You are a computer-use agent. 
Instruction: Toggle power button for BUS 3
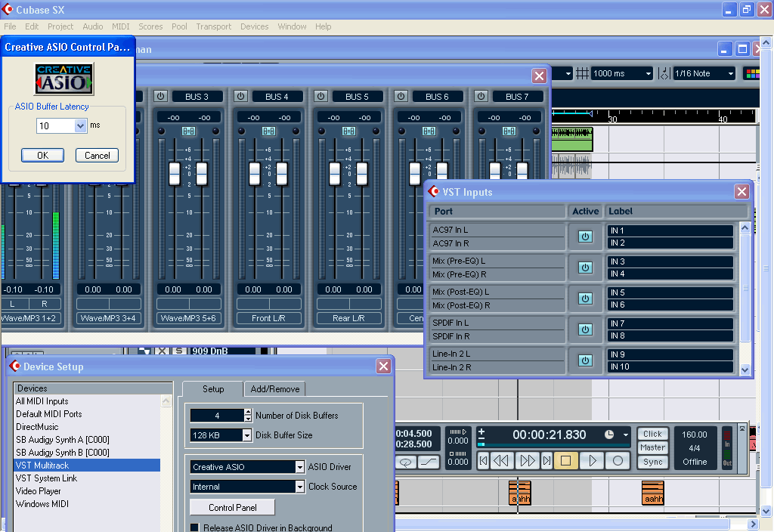coord(160,96)
